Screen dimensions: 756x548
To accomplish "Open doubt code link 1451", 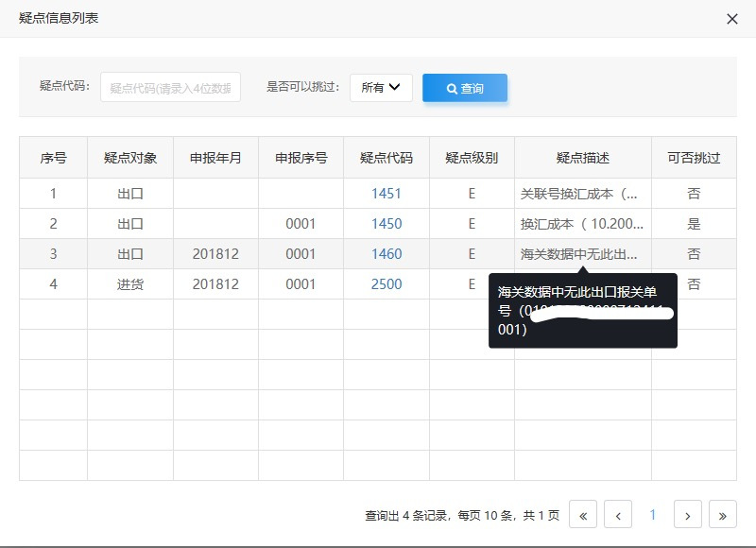I will point(387,194).
